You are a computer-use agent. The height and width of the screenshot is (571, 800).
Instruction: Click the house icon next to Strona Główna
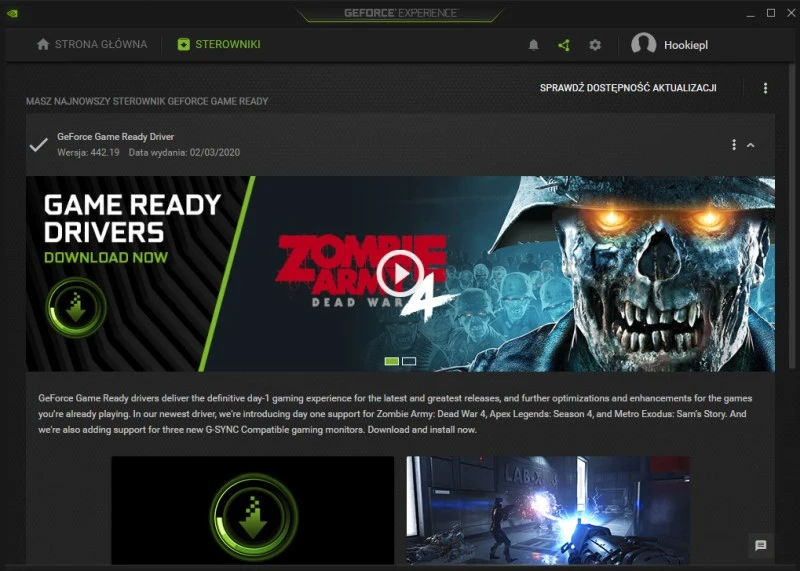(43, 44)
